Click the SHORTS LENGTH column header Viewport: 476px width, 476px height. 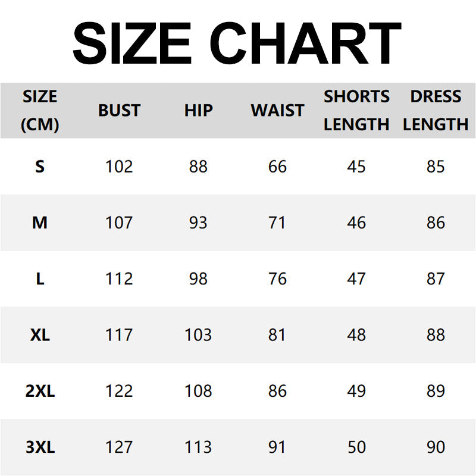pos(356,111)
